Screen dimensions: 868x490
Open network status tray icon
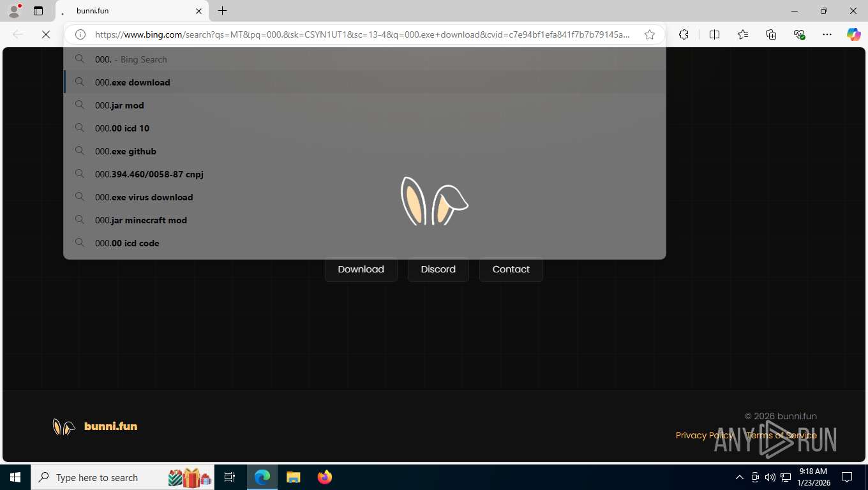[786, 477]
